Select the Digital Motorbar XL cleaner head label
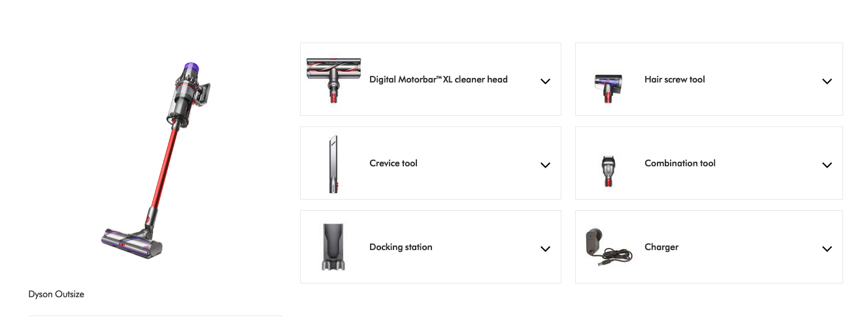Screen dimensions: 868x326 [438, 80]
